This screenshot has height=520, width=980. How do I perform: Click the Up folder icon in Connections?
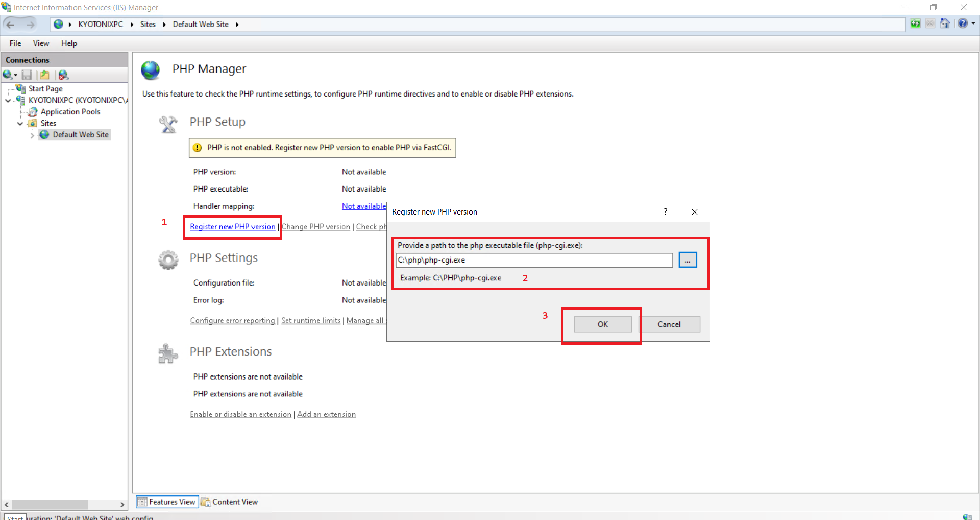[45, 75]
